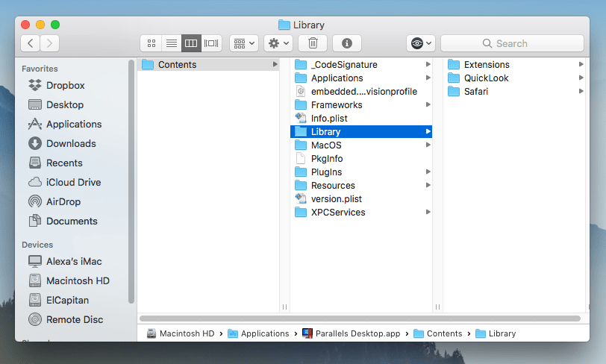Click the Get Info toolbar button

[x=347, y=43]
